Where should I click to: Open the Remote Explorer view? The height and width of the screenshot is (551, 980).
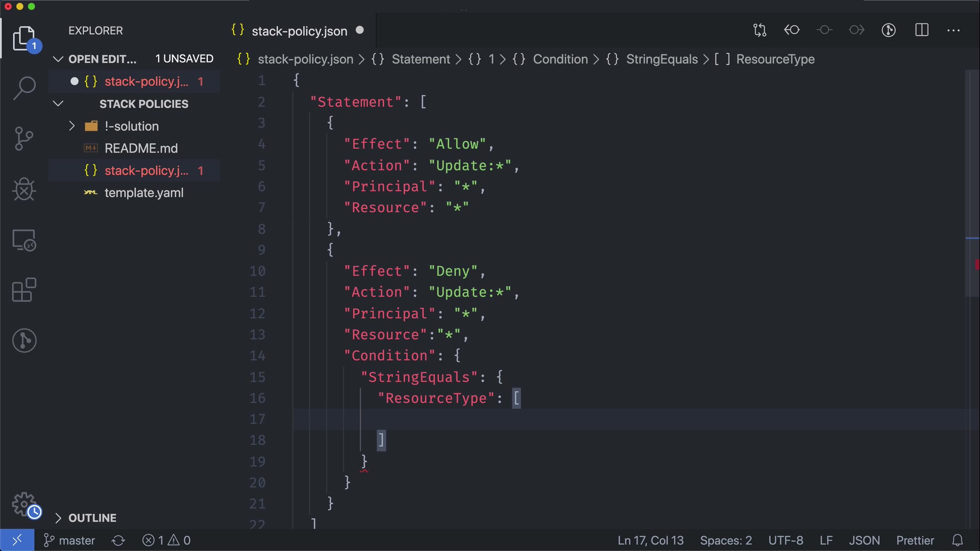tap(24, 240)
